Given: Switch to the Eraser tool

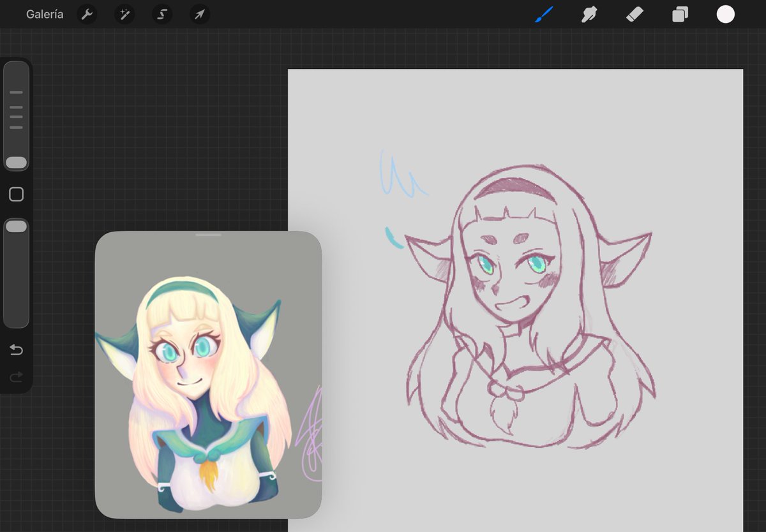Looking at the screenshot, I should 634,14.
